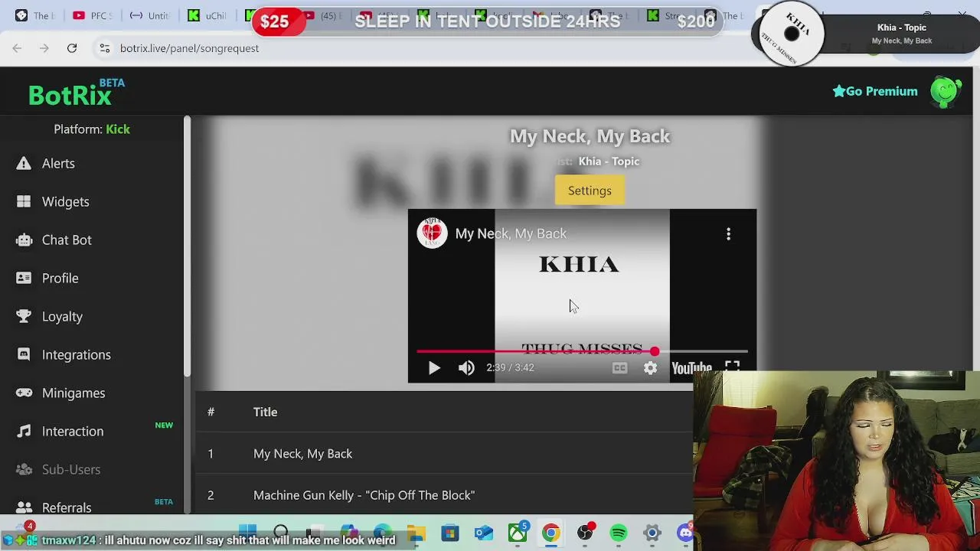The height and width of the screenshot is (551, 980).
Task: Switch to the PFC YouTube browser tab
Action: point(91,15)
